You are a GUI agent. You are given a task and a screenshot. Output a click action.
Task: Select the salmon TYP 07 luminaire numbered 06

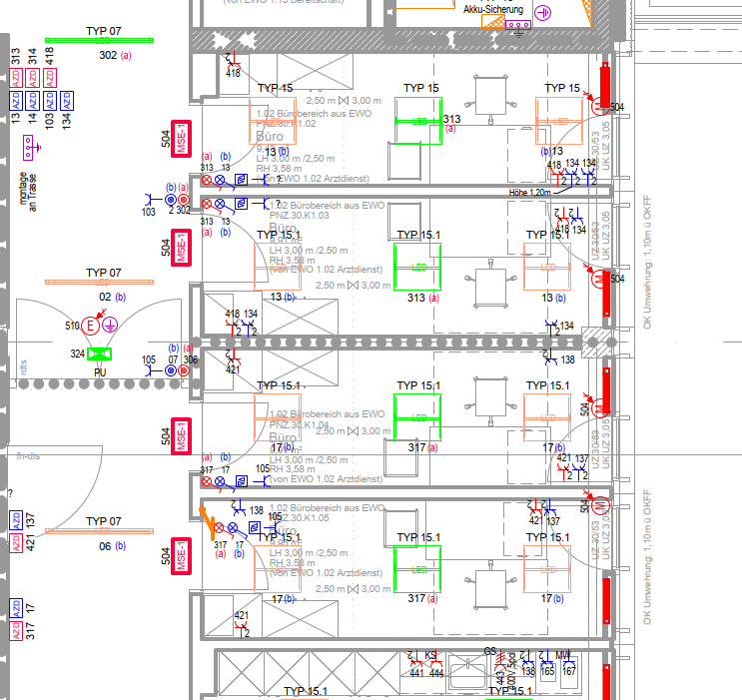coord(100,531)
